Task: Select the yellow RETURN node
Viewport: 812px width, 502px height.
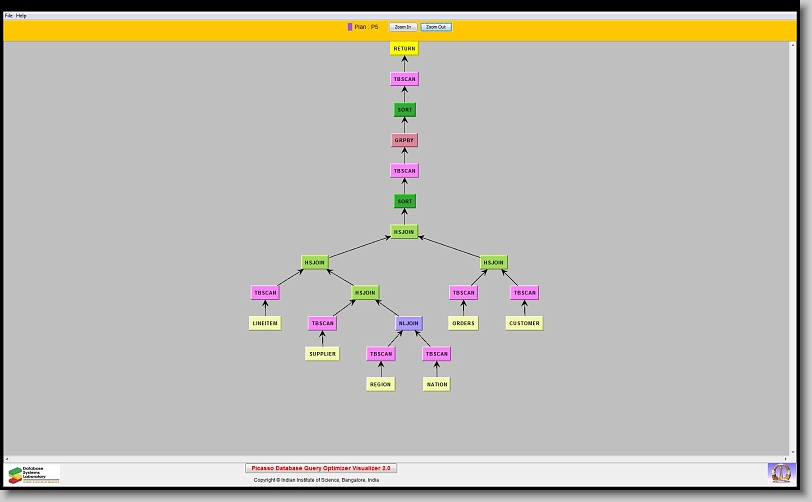Action: tap(404, 48)
